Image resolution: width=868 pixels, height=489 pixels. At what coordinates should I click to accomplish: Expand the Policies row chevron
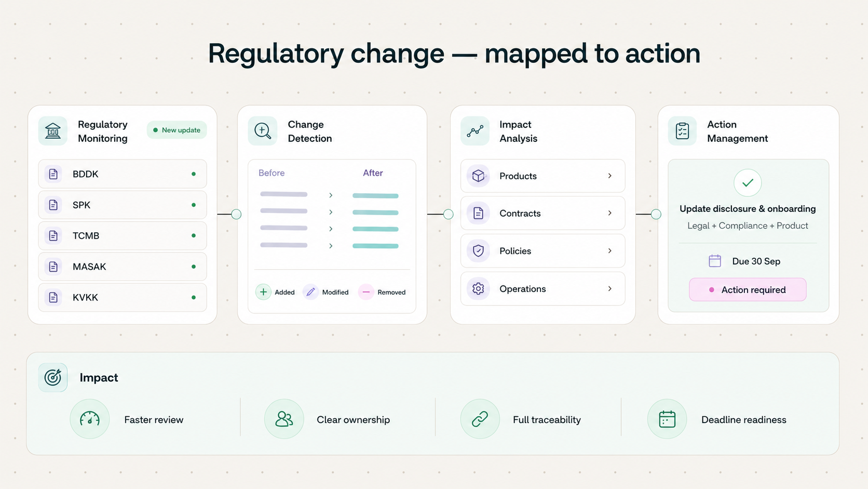pyautogui.click(x=609, y=251)
